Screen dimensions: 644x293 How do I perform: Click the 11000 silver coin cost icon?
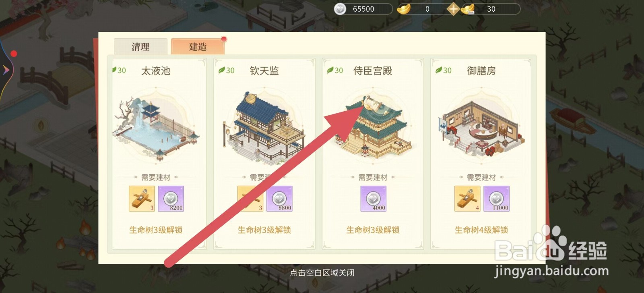click(497, 199)
